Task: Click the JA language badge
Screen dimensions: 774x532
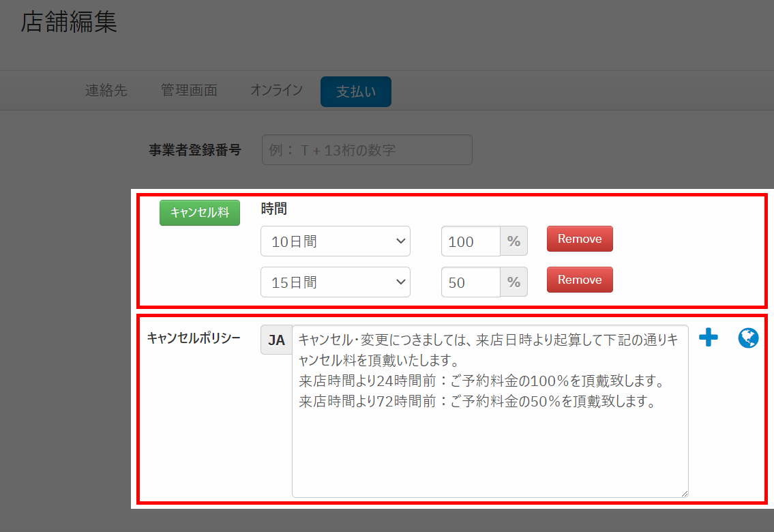Action: [276, 340]
